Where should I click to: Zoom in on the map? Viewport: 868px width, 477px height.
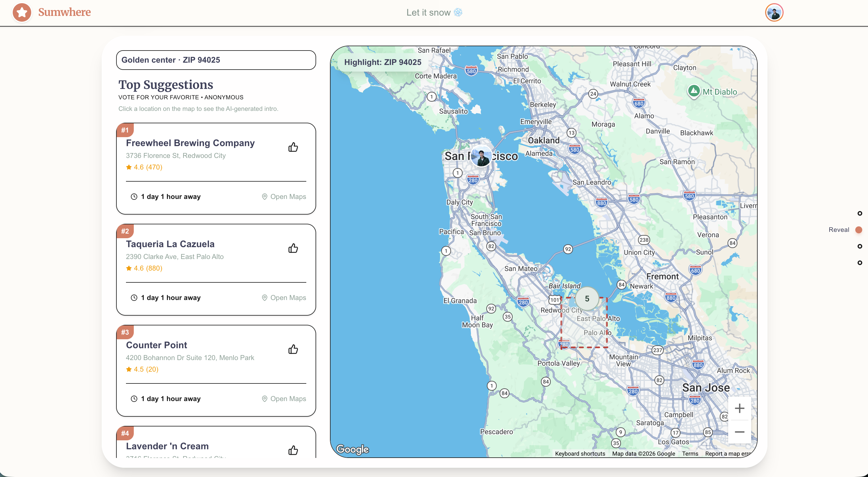[x=739, y=408]
